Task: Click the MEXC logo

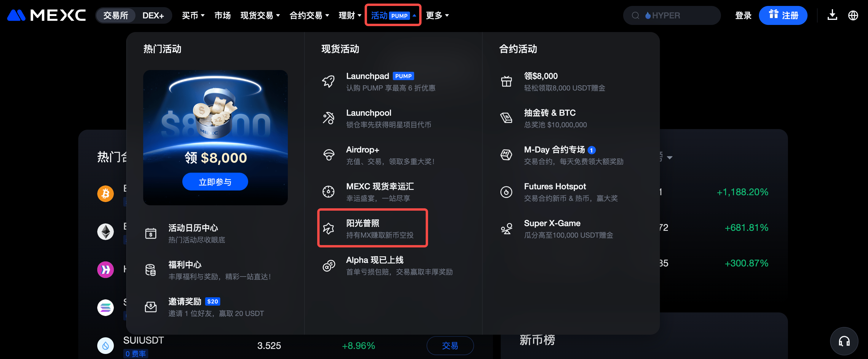Action: [x=47, y=15]
